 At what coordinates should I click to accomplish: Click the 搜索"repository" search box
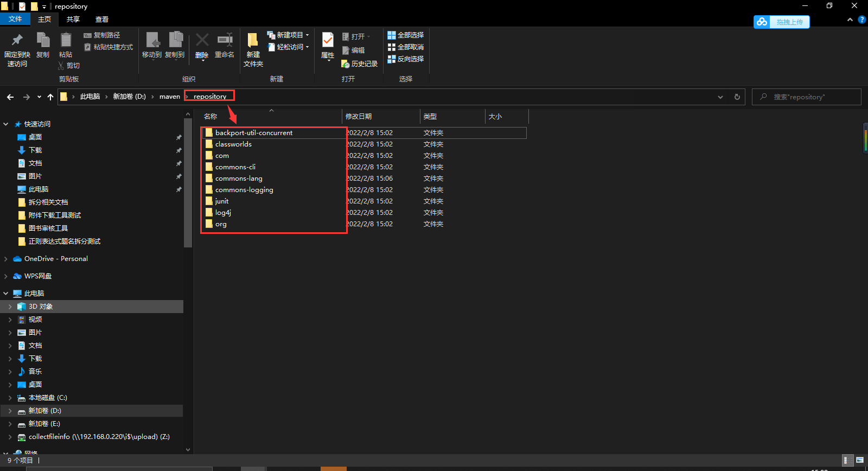807,97
